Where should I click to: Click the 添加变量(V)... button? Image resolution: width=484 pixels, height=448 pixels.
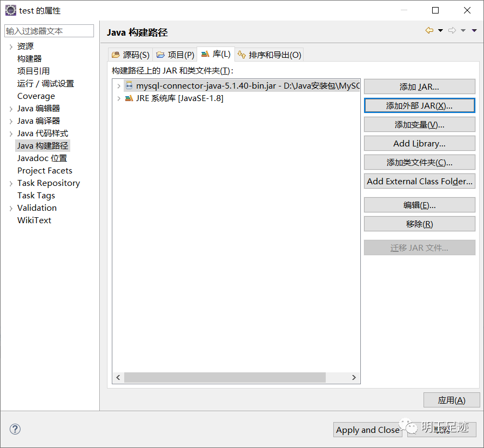(420, 125)
